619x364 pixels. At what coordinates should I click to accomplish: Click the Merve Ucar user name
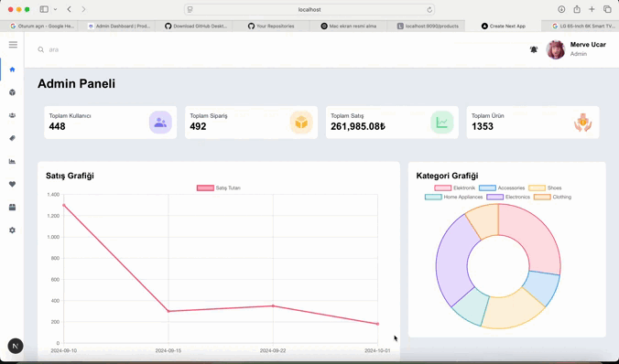click(x=588, y=45)
